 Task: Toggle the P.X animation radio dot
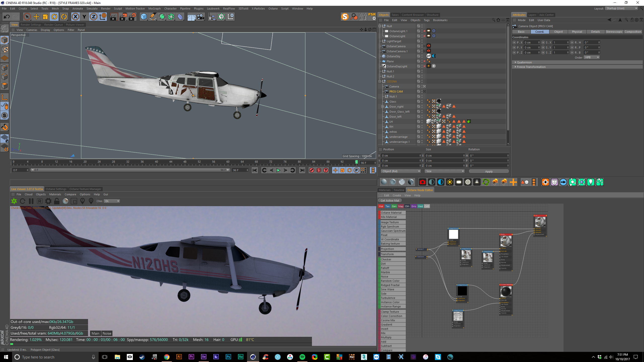click(x=514, y=42)
